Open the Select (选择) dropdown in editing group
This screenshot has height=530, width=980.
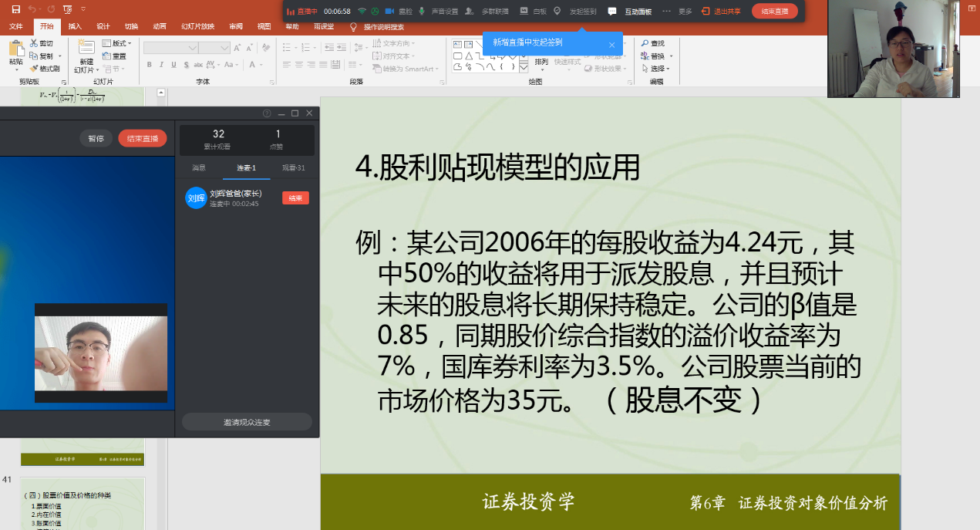pyautogui.click(x=656, y=69)
